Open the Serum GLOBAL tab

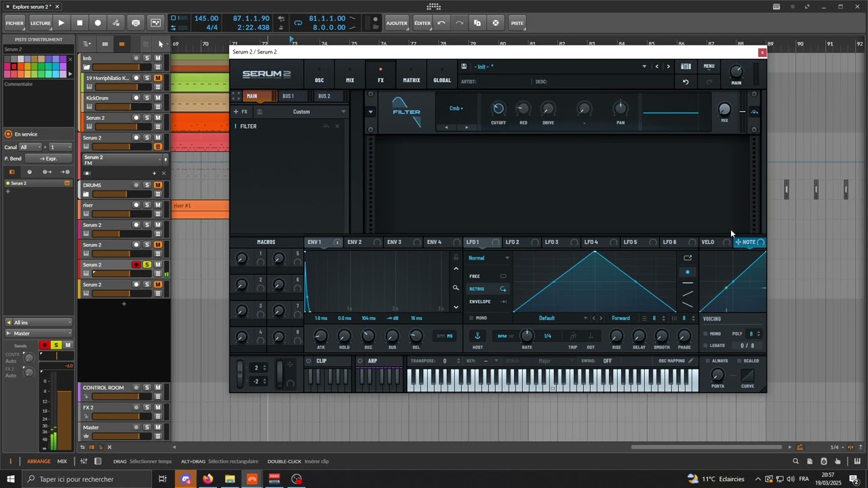[x=442, y=74]
